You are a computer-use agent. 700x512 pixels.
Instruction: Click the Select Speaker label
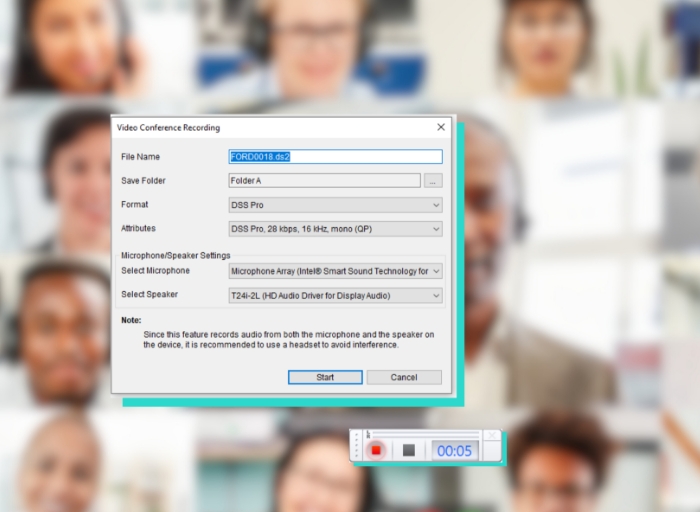(148, 295)
